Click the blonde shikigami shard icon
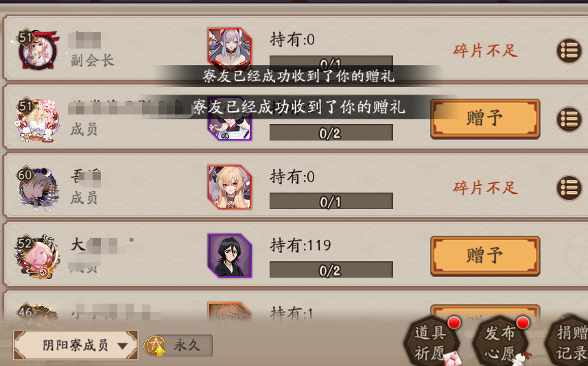The image size is (588, 366). 229,187
